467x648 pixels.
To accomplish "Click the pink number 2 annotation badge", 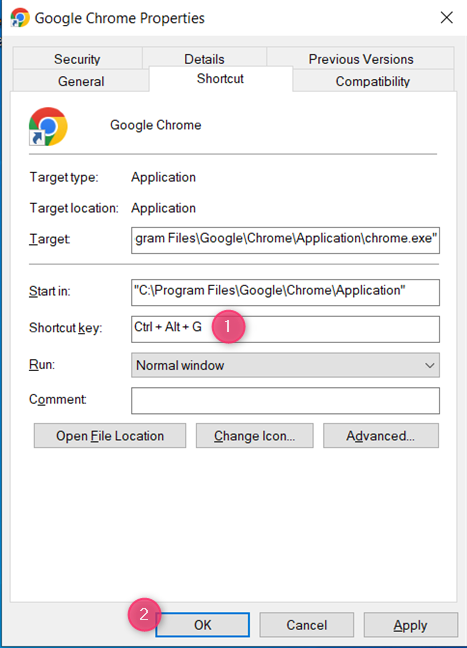I will [x=144, y=614].
